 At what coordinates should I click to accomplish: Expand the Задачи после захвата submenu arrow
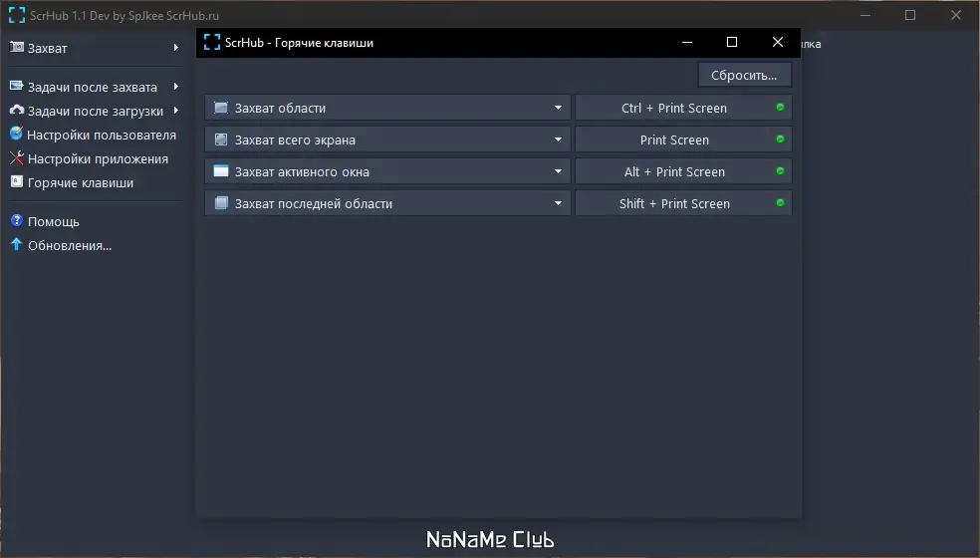[x=176, y=87]
